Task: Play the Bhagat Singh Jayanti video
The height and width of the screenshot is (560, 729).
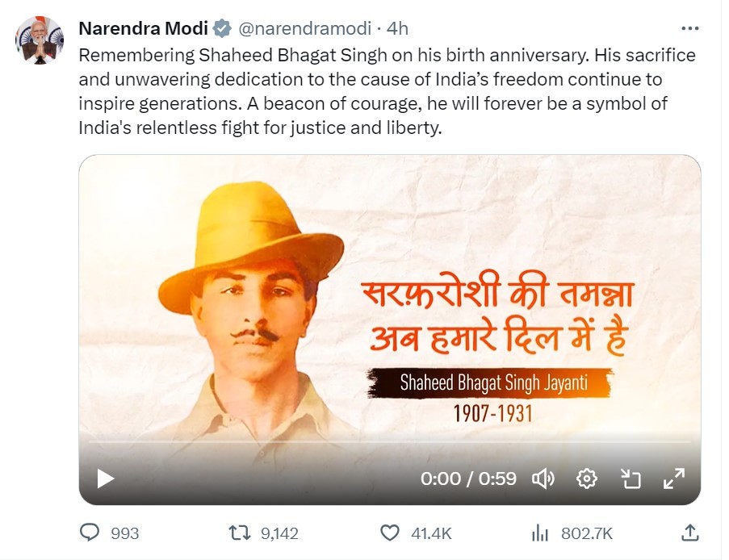Action: (x=106, y=479)
